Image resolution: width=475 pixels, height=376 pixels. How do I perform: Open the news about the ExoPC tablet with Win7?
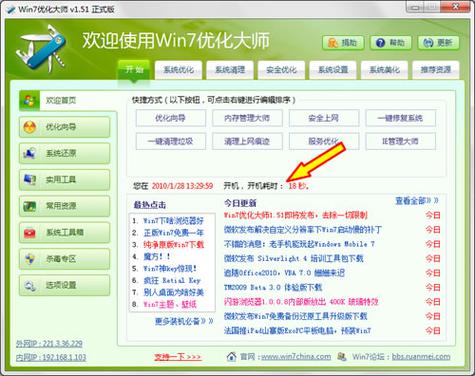tap(297, 331)
